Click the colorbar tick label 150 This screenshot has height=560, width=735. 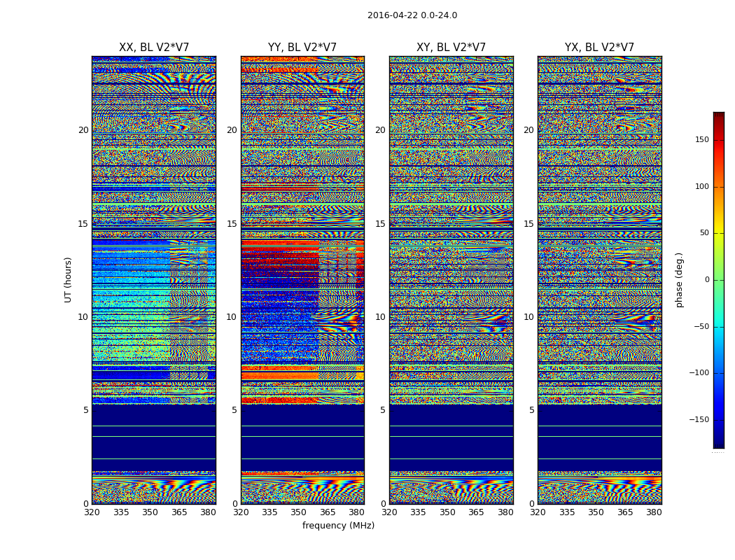coord(702,139)
